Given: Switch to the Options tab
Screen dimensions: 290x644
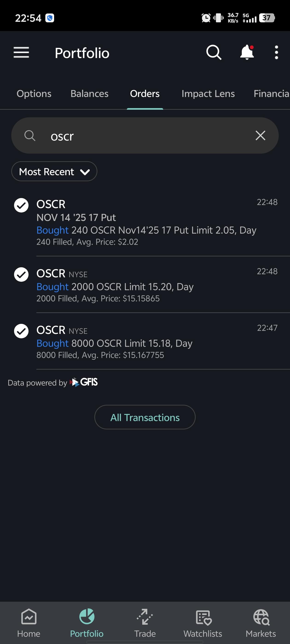Looking at the screenshot, I should [34, 94].
